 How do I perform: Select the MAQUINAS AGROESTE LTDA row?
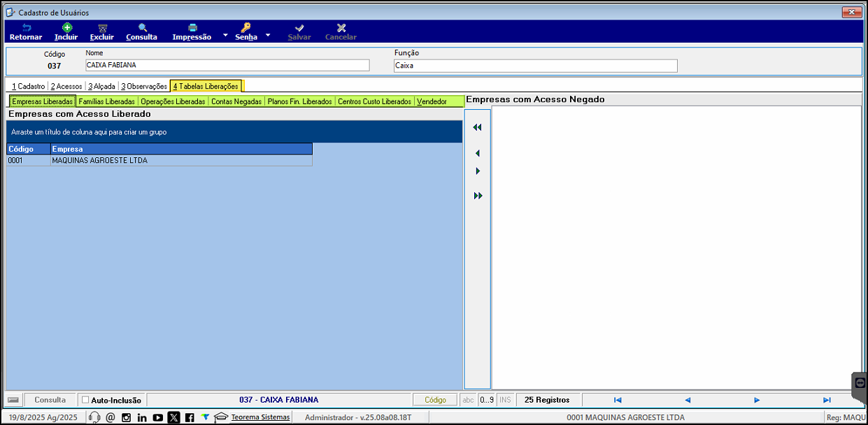(159, 160)
